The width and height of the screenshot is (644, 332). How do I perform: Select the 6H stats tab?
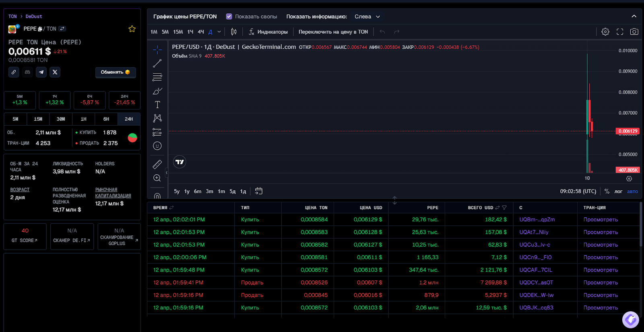pyautogui.click(x=106, y=119)
